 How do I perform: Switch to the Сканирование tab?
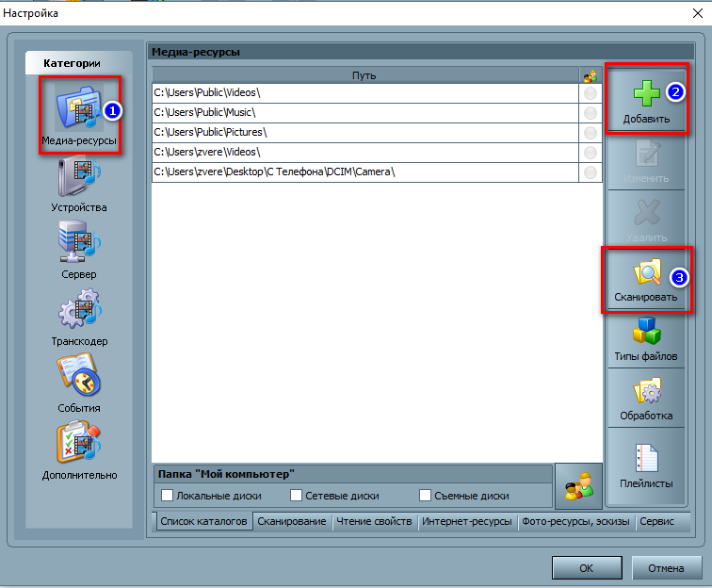pyautogui.click(x=292, y=521)
